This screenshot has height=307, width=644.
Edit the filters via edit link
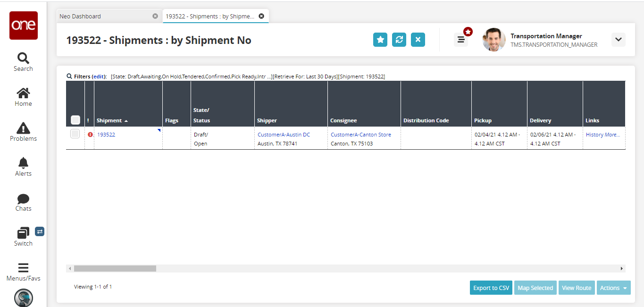(99, 77)
